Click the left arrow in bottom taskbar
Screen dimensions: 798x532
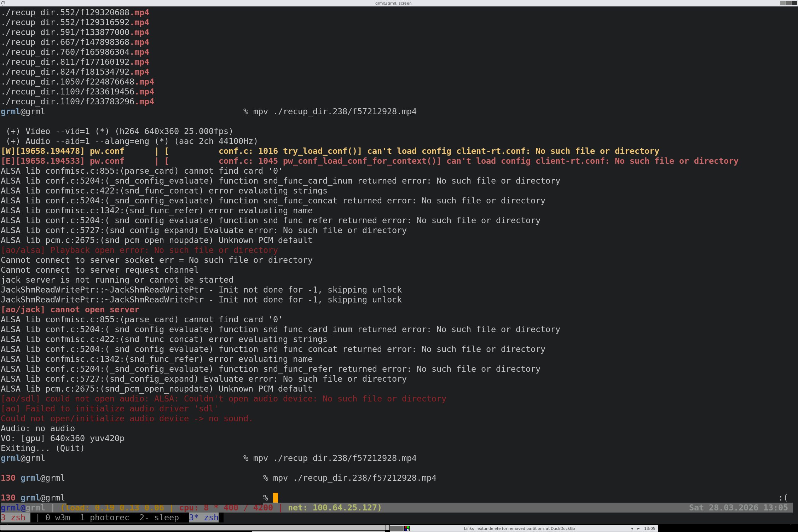coord(632,528)
